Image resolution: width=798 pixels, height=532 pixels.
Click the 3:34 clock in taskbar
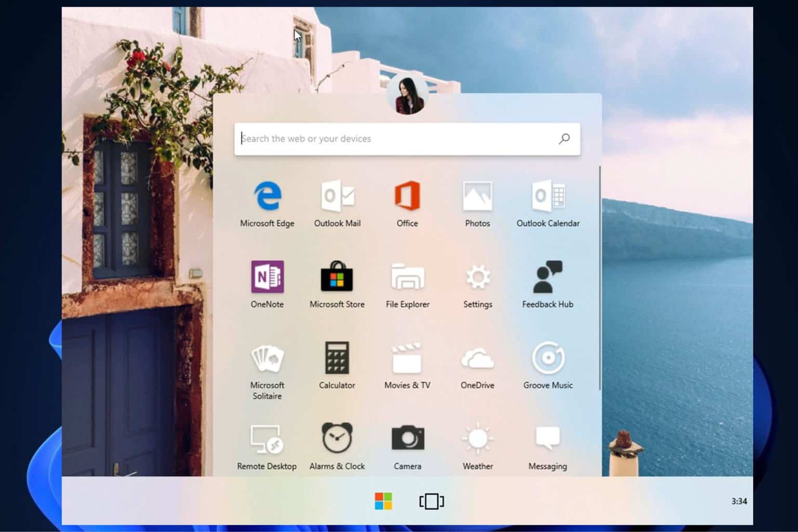click(x=739, y=501)
